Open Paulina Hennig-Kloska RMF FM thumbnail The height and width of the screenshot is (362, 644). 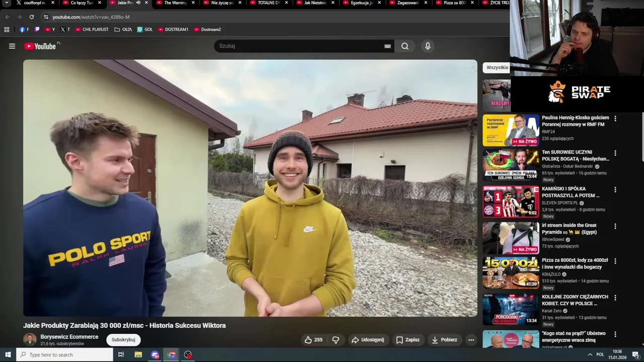pyautogui.click(x=511, y=130)
